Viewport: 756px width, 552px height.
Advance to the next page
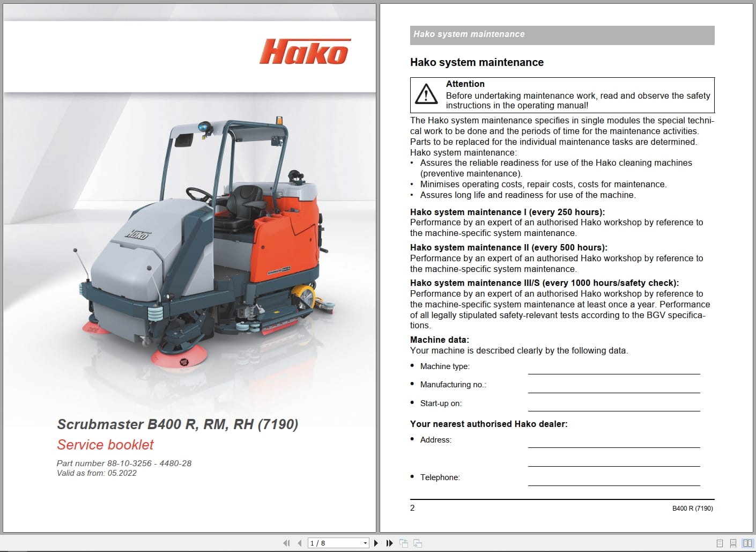376,543
